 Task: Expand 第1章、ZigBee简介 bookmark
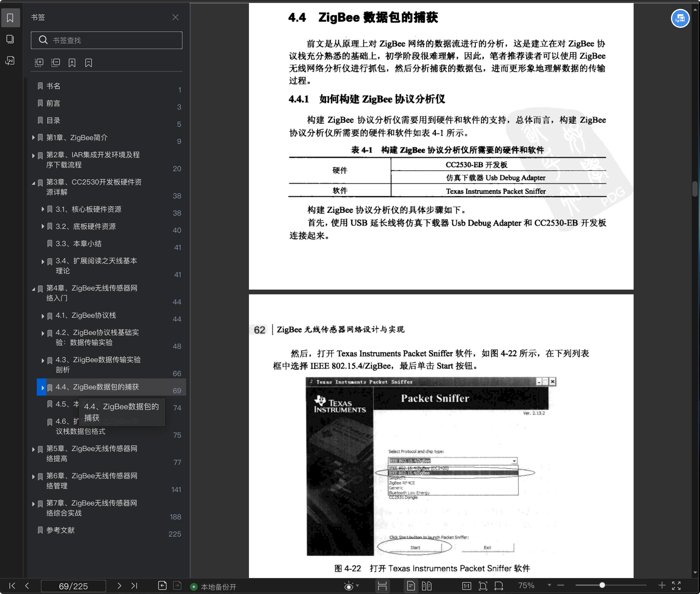(33, 137)
